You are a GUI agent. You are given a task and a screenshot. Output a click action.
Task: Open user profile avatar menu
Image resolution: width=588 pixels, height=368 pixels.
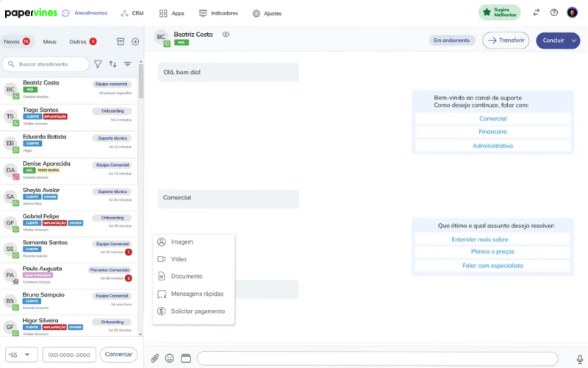[573, 13]
